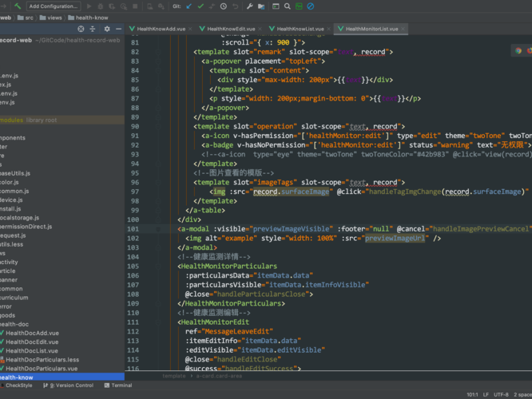Click the Run play icon in the toolbar
Screen dimensions: 532x399
pyautogui.click(x=89, y=6)
